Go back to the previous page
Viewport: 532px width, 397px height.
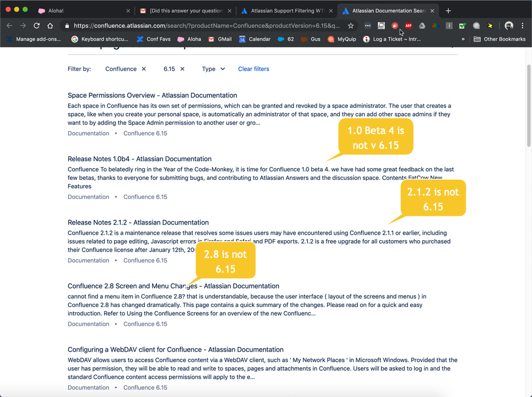pos(10,26)
